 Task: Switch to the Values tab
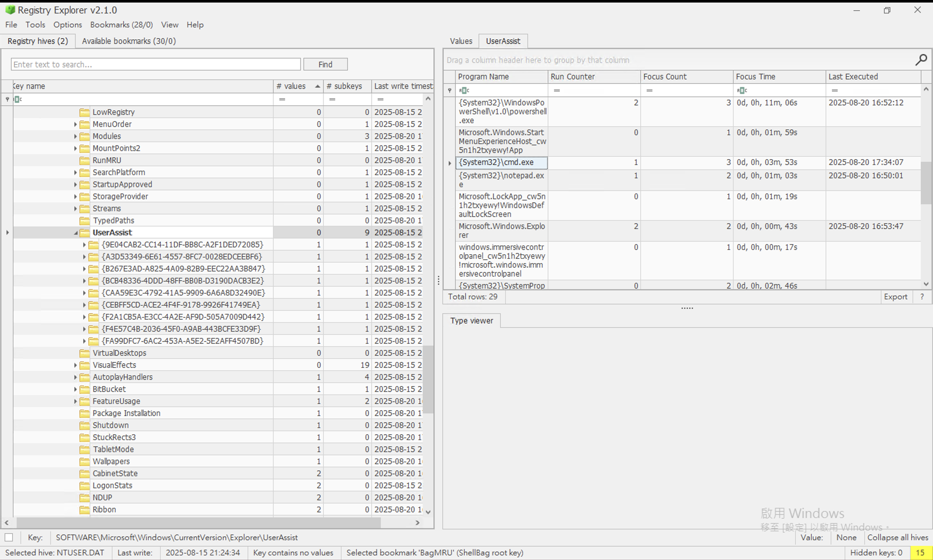[461, 41]
